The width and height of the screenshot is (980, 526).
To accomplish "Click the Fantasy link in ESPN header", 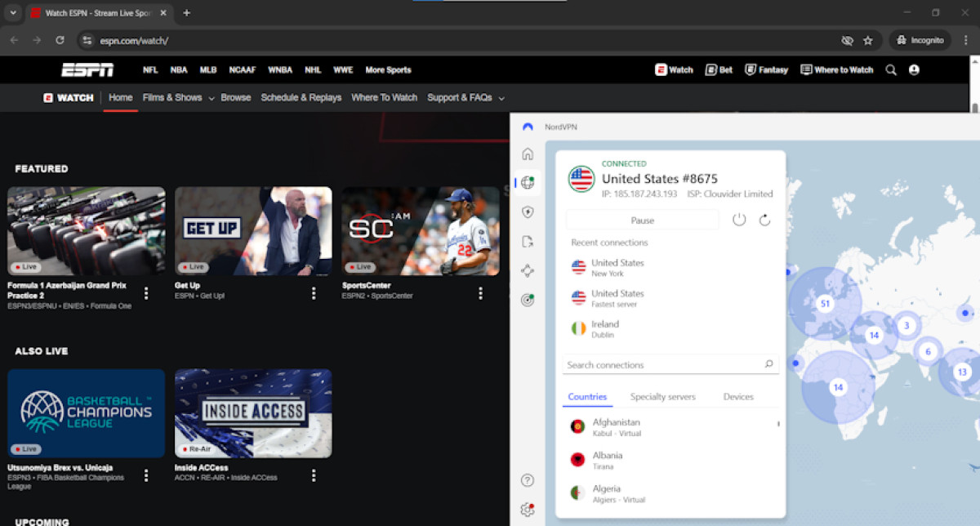I will click(766, 70).
